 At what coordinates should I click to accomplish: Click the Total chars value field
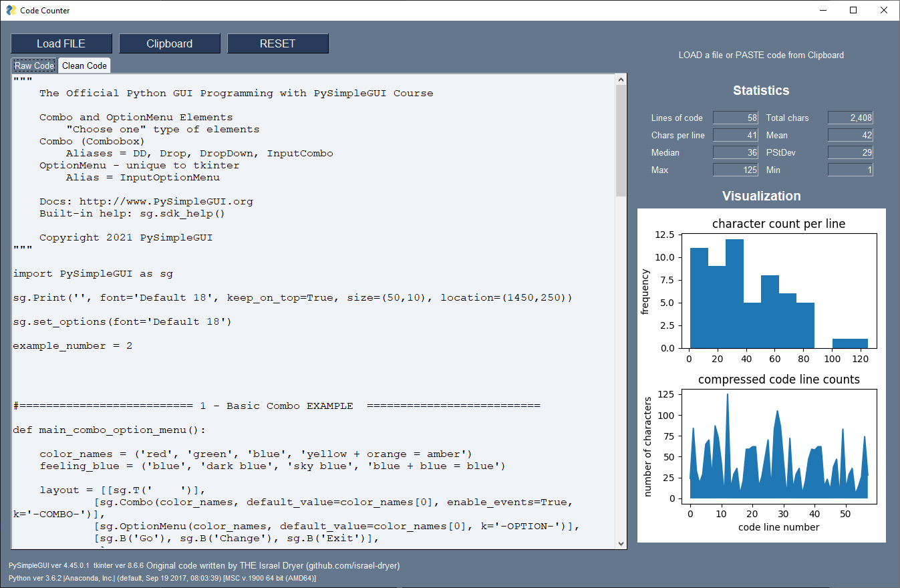coord(851,118)
